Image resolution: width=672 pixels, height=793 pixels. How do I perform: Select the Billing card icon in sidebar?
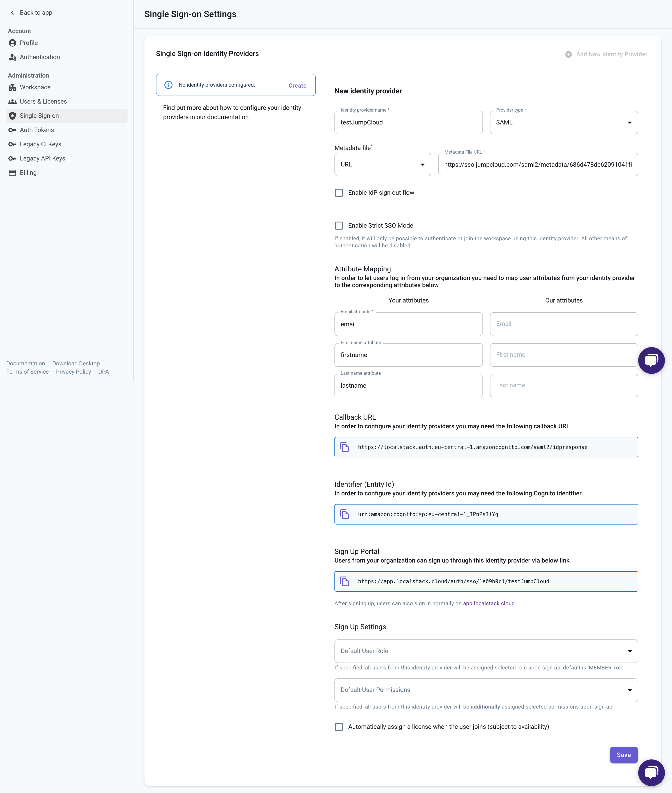13,172
